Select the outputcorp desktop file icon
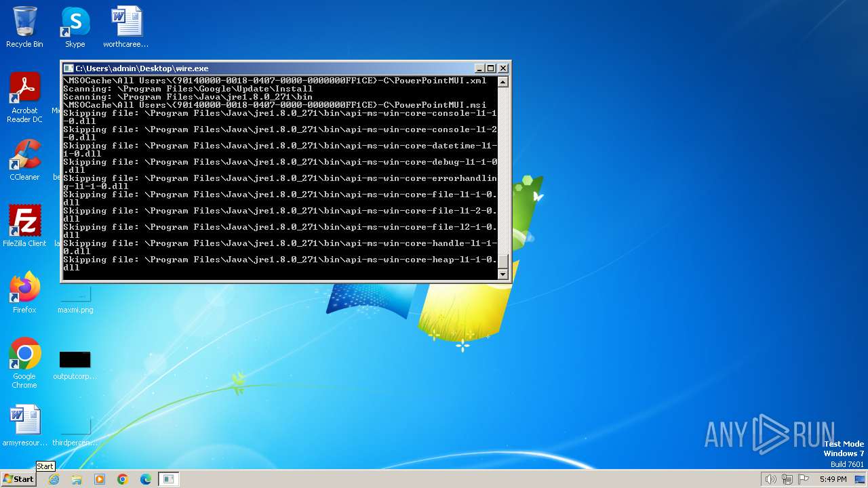 point(75,365)
